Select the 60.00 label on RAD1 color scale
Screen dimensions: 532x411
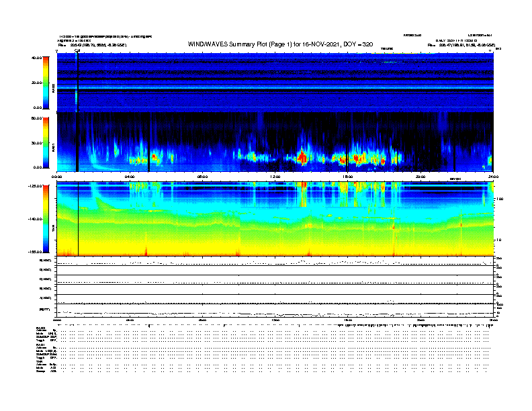37,118
